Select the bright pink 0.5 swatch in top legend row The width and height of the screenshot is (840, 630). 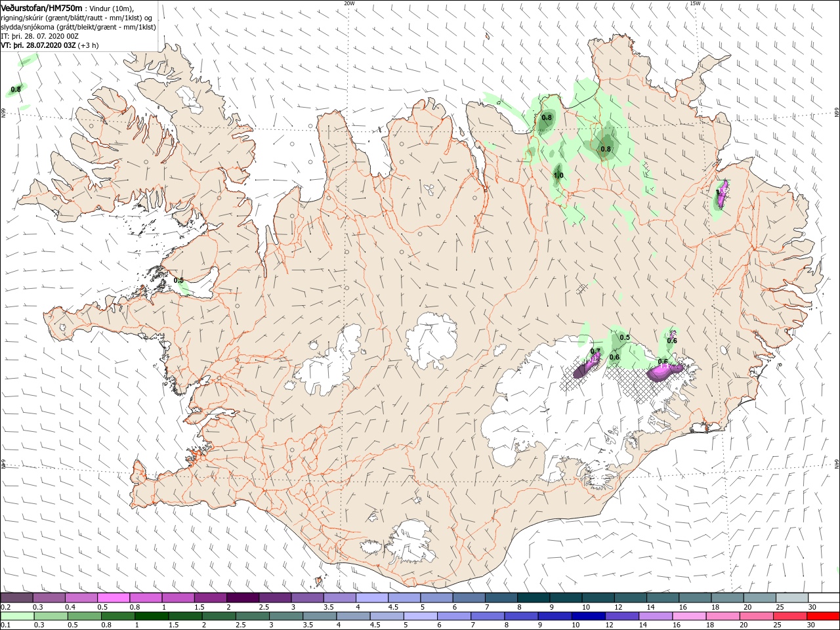[113, 598]
